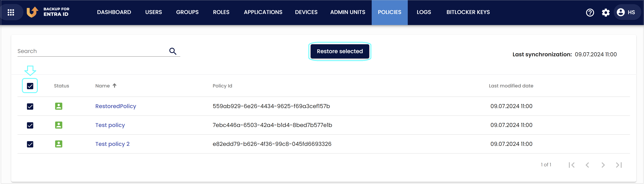Uncheck the select-all header checkbox
Screen dimensions: 644x184
[30, 86]
